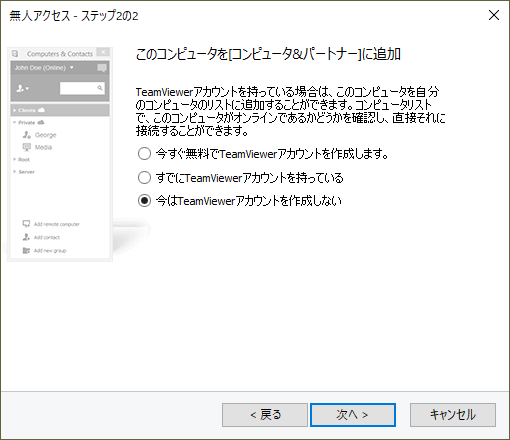Screen dimensions: 510x440
Task: Click the preview search input field
Action: [82, 88]
